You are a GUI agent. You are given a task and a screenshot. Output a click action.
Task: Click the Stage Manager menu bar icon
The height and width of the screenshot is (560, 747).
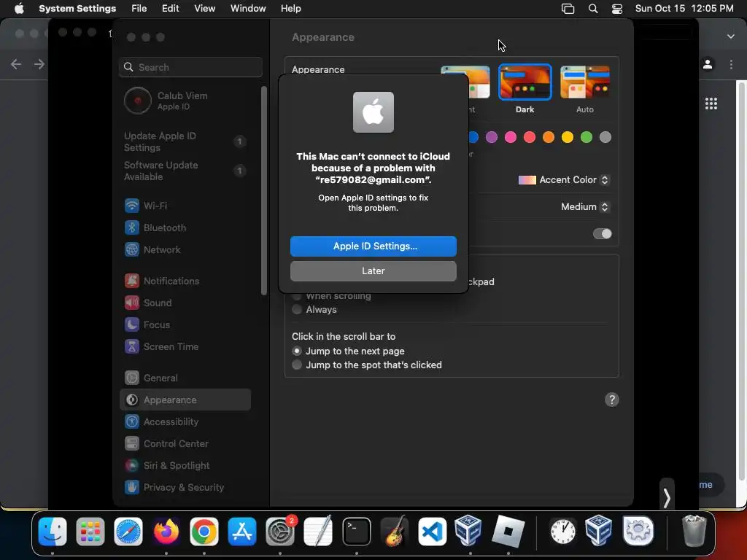pyautogui.click(x=568, y=9)
